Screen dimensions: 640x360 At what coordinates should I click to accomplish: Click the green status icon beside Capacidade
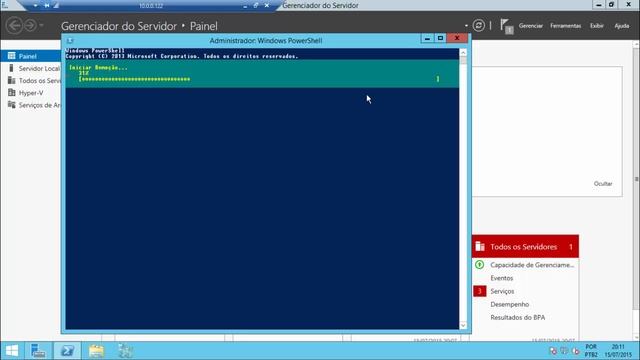tap(480, 265)
